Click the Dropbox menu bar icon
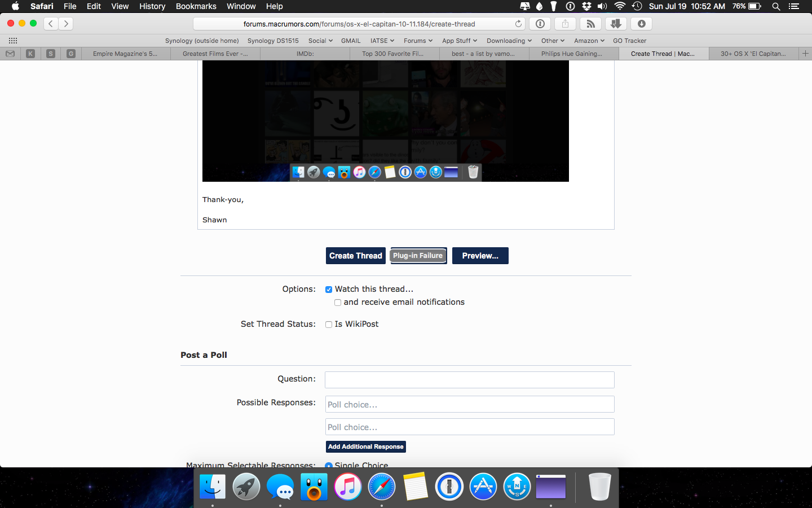The height and width of the screenshot is (508, 812). (586, 6)
